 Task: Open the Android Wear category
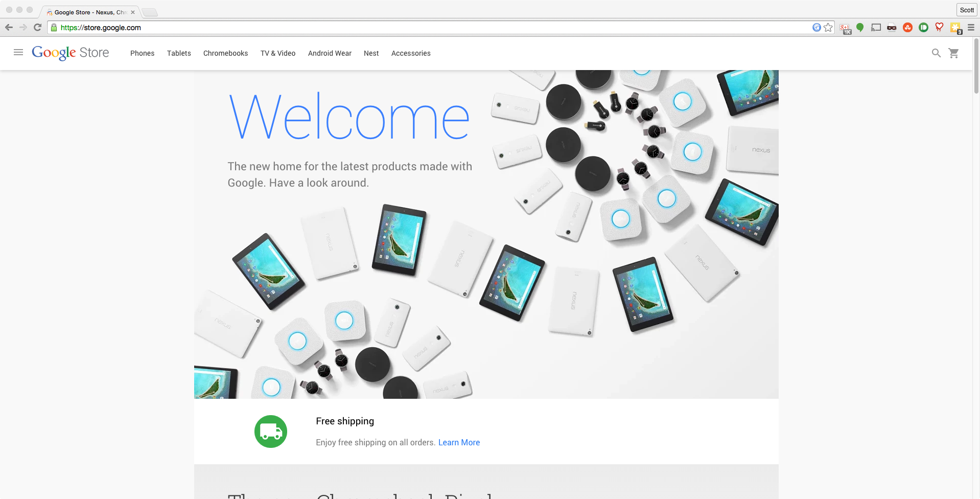point(330,53)
